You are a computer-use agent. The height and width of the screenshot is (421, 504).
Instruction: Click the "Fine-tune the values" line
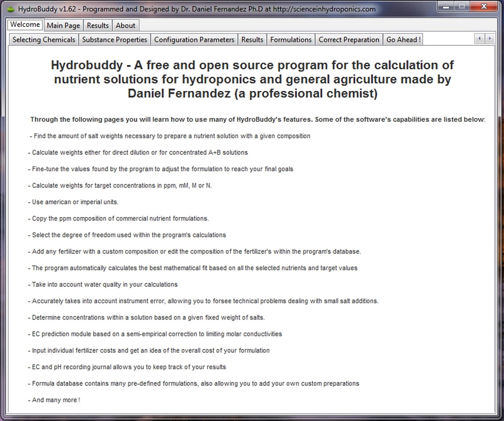pyautogui.click(x=160, y=169)
